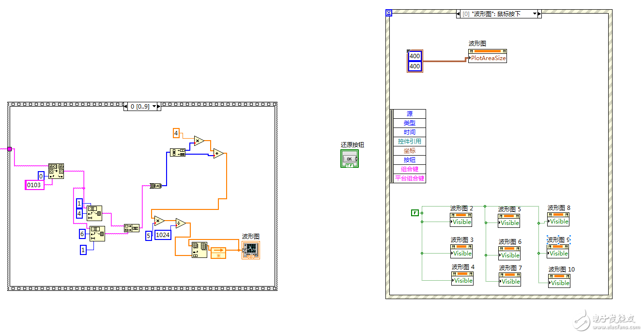This screenshot has height=335, width=644.
Task: Click Visible property of 波形图 8
Action: [x=558, y=222]
